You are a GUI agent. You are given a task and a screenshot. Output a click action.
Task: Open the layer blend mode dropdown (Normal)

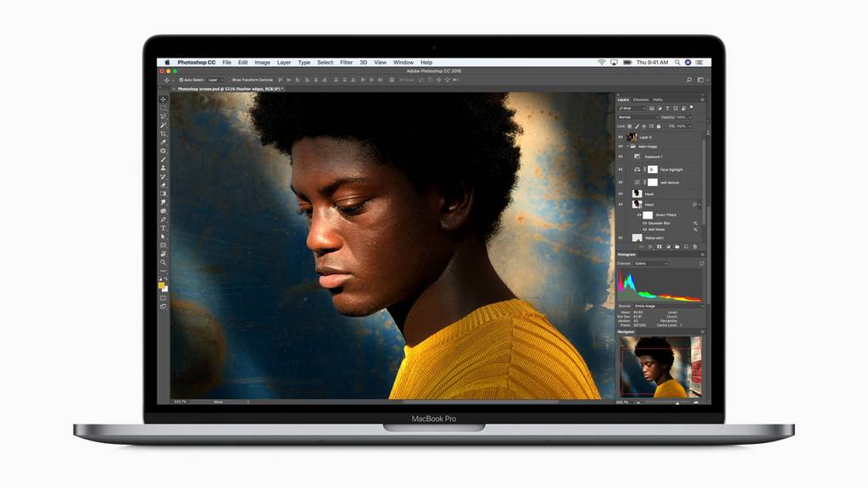tap(637, 117)
